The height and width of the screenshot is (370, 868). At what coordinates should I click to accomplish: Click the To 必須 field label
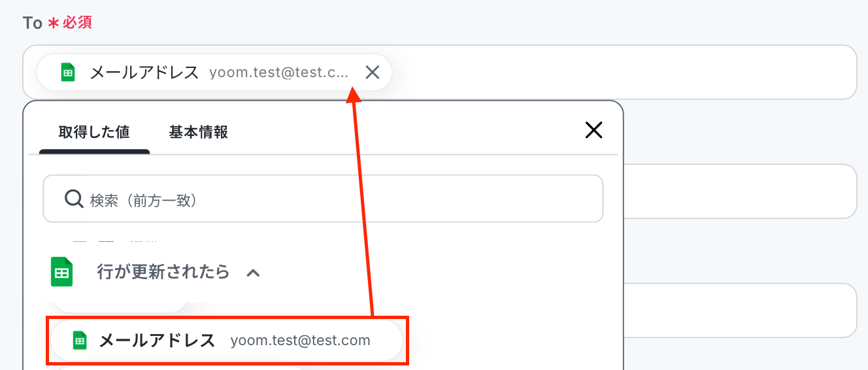click(x=58, y=23)
